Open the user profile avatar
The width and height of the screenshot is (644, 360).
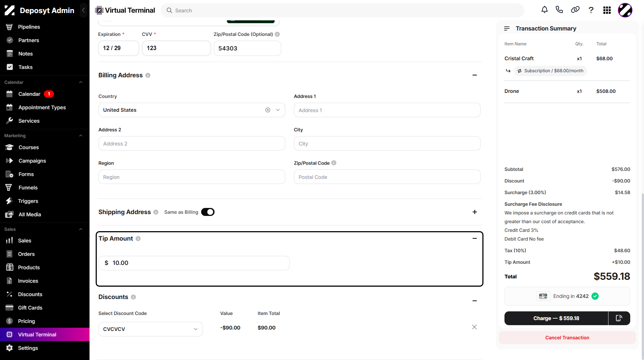(x=625, y=10)
